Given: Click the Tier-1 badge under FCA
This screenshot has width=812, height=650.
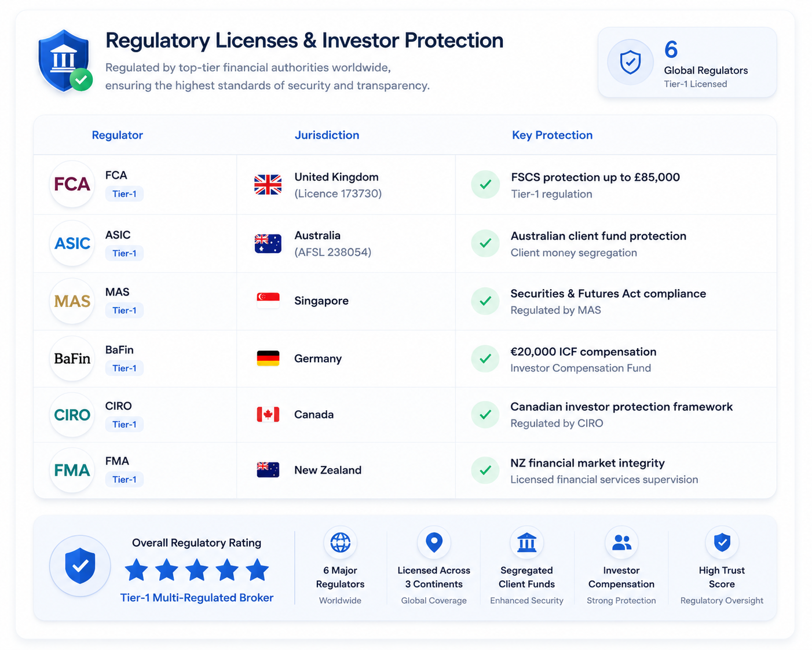Looking at the screenshot, I should pos(125,194).
